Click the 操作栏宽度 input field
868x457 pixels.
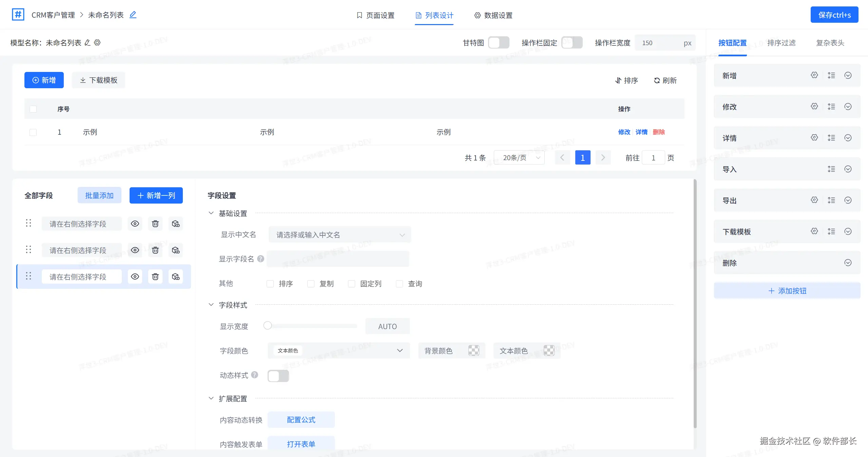660,43
